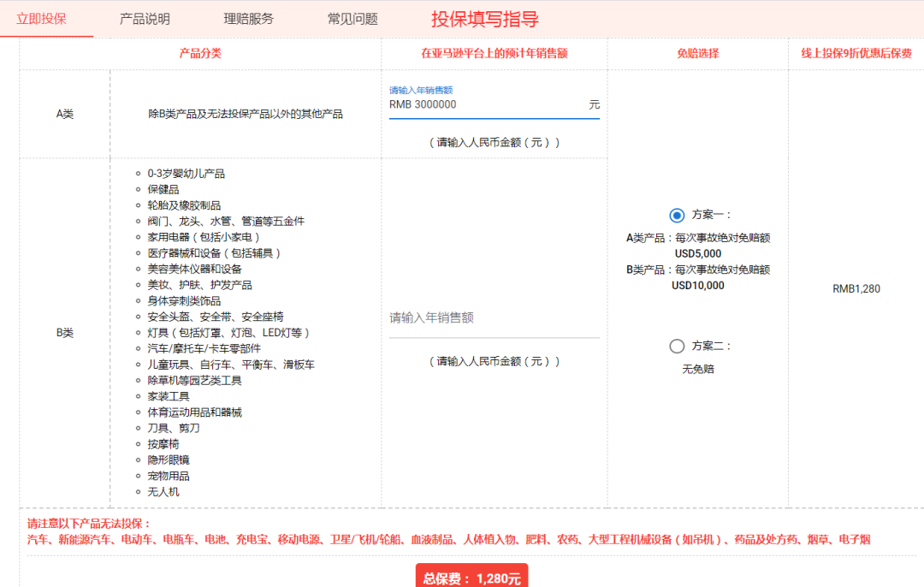Viewport: 924px width, 587px height.
Task: Click the 按摩椅 list item
Action: [x=163, y=444]
